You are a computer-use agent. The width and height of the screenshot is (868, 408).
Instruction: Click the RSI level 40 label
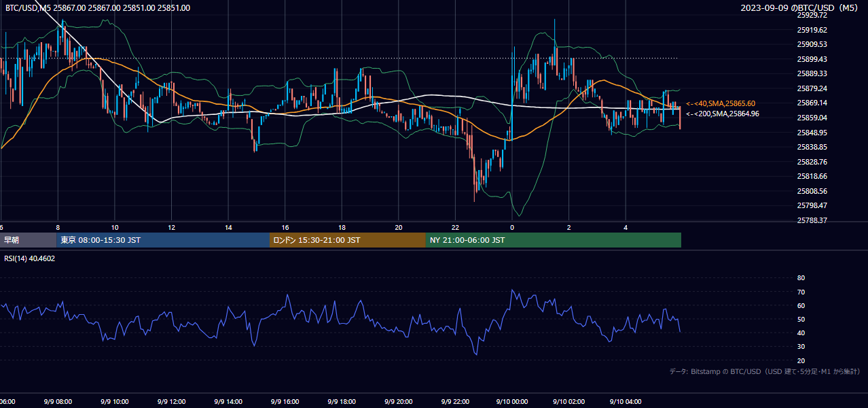coord(801,333)
